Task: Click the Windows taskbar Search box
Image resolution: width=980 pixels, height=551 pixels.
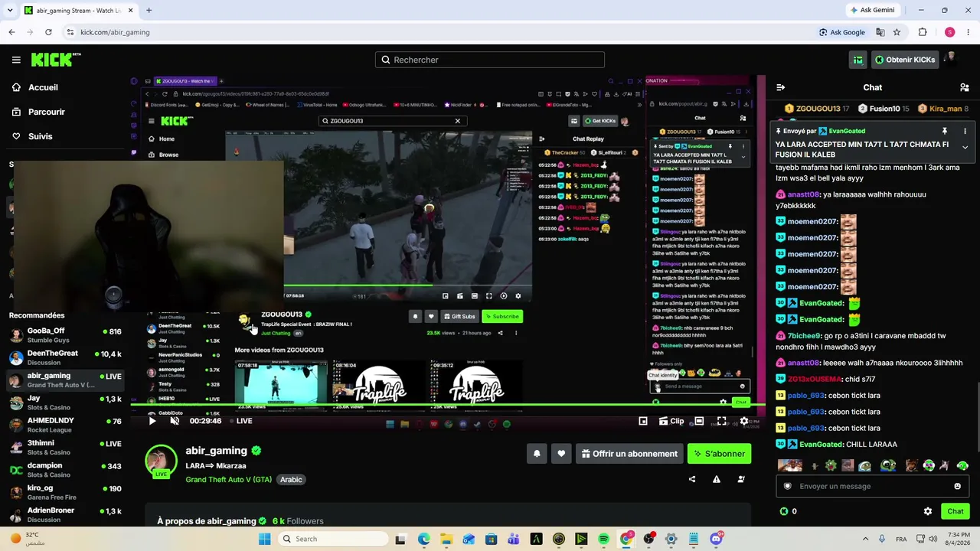Action: [x=332, y=539]
